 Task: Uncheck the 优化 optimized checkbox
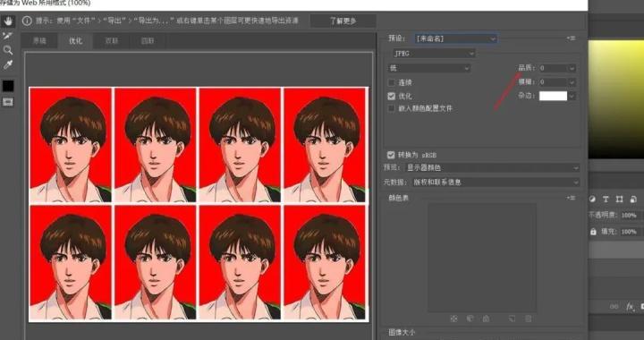392,96
